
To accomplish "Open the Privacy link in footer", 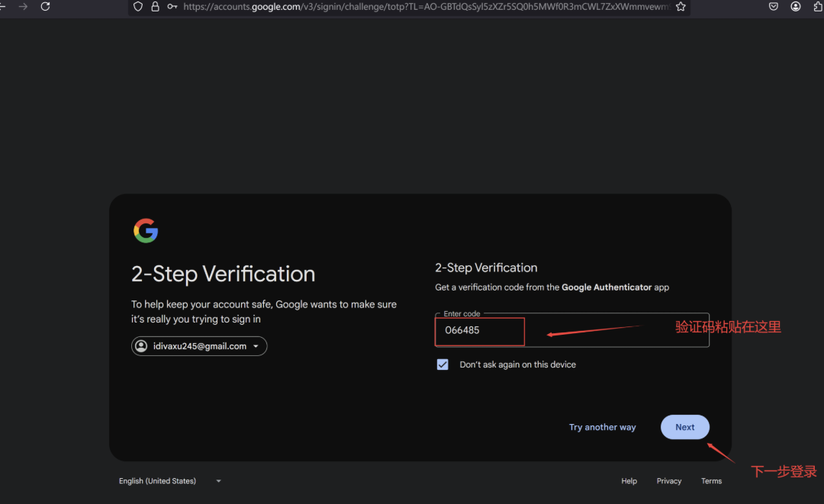I will (669, 481).
